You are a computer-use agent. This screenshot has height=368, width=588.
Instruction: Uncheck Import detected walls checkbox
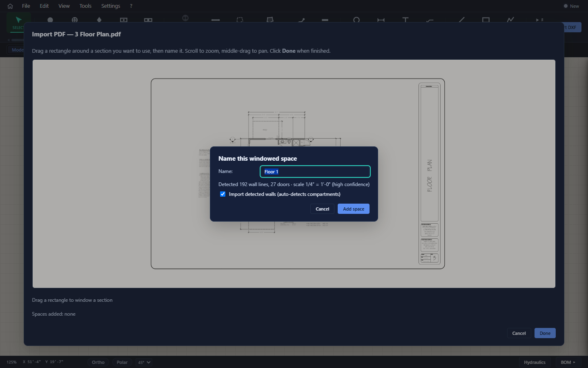click(x=223, y=194)
